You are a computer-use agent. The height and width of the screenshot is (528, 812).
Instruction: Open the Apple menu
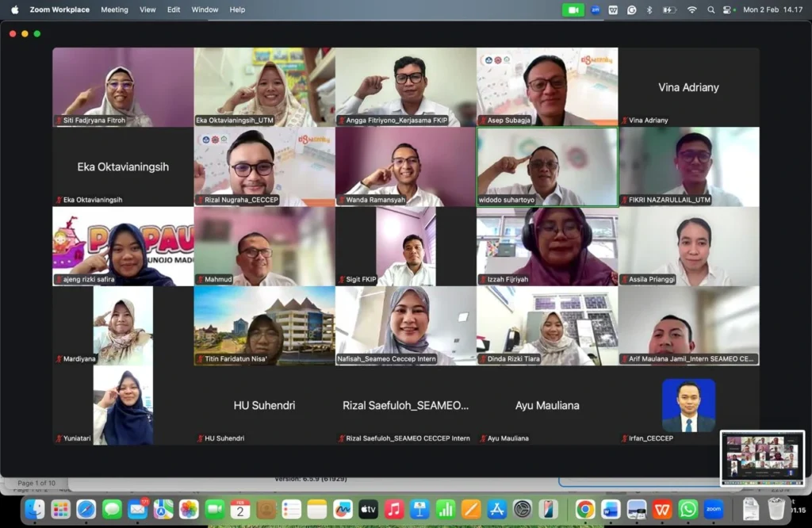pos(14,10)
